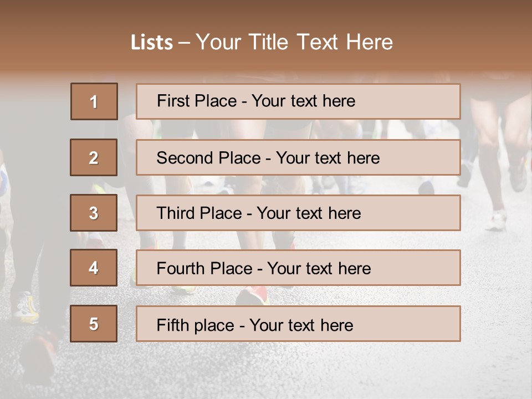Click the Fifth place text bar
Screen dimensions: 532x399
pos(298,324)
